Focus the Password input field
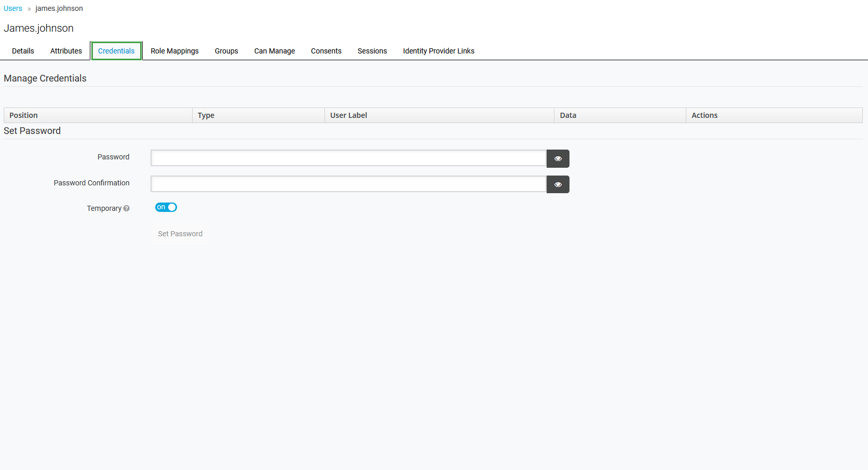The width and height of the screenshot is (868, 470). (x=348, y=158)
